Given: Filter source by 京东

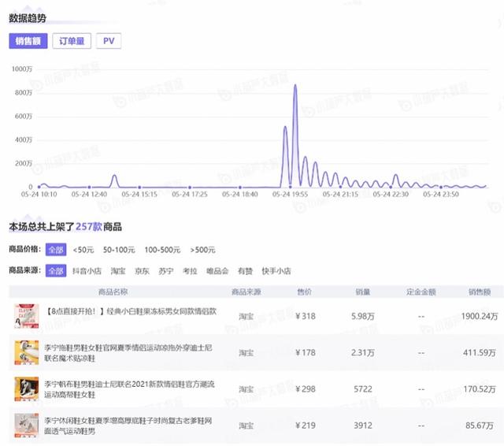Looking at the screenshot, I should (x=142, y=271).
